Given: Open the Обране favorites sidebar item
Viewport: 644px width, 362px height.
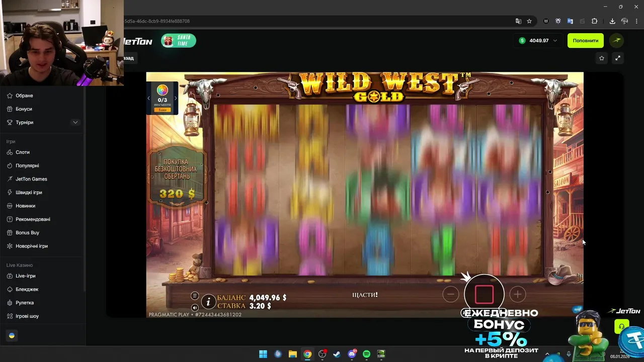Looking at the screenshot, I should click(x=42, y=96).
